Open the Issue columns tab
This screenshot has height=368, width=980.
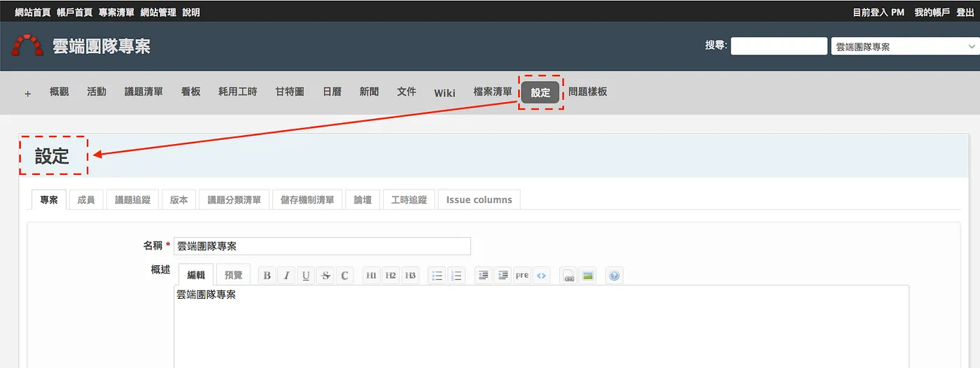[479, 199]
